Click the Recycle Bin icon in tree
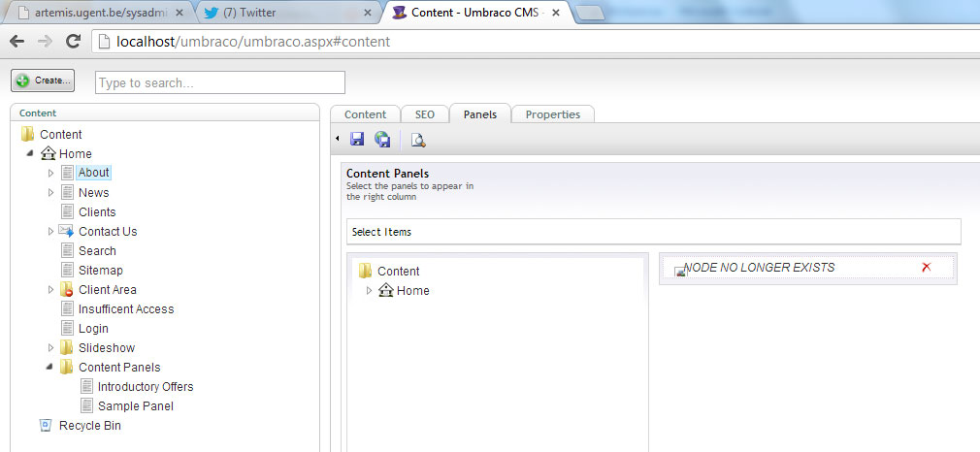This screenshot has width=980, height=452. coord(46,425)
